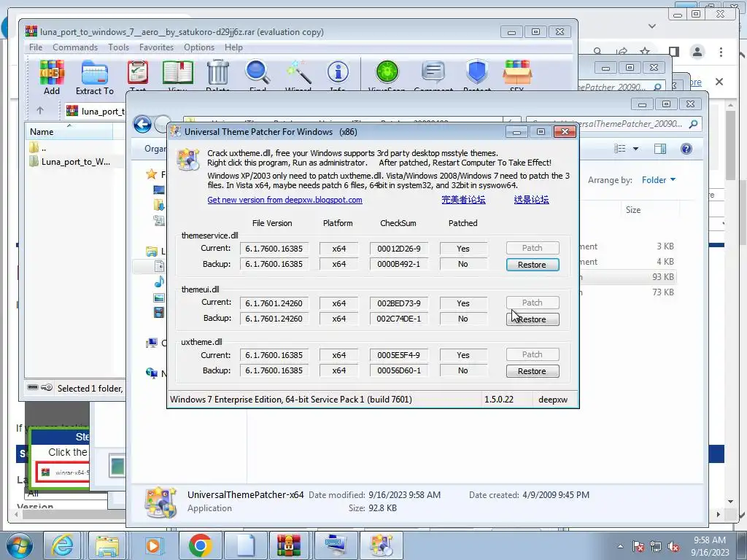This screenshot has height=560, width=747.
Task: Bookmark page with Chrome star icon
Action: [x=645, y=52]
